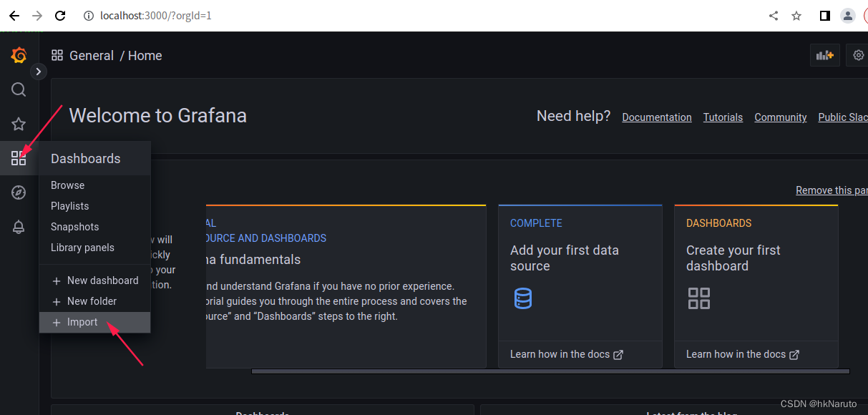
Task: Open the Alerting bell icon
Action: 19,227
